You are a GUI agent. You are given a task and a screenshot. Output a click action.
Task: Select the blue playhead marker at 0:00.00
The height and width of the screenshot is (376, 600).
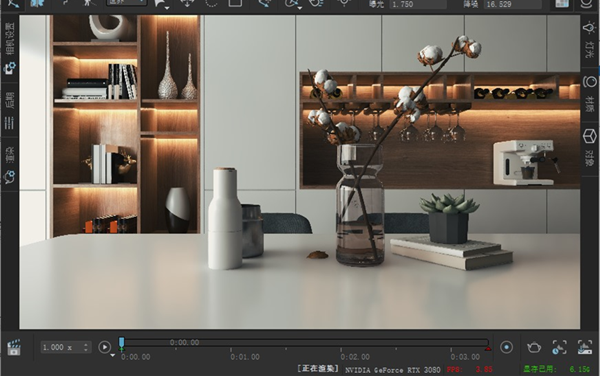(121, 343)
